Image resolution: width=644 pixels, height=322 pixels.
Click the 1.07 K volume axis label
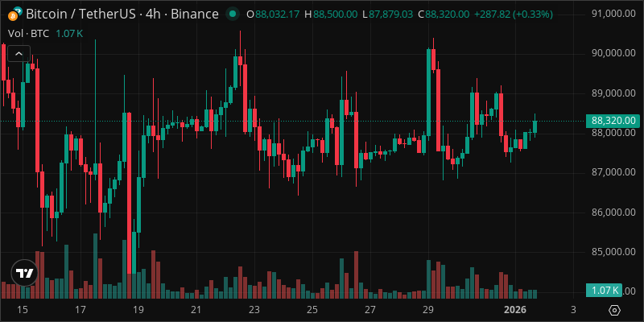(x=604, y=291)
